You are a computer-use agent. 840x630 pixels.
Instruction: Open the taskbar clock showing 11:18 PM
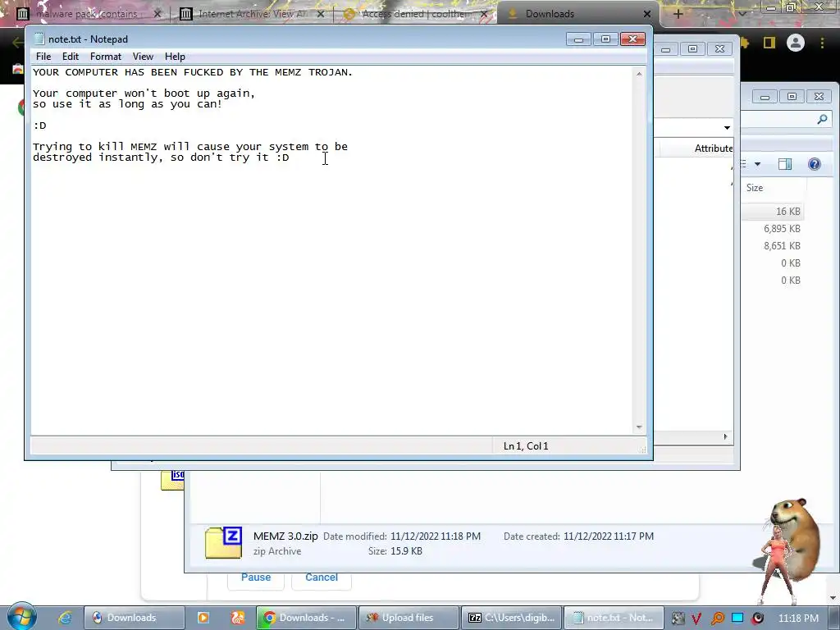[x=798, y=618]
